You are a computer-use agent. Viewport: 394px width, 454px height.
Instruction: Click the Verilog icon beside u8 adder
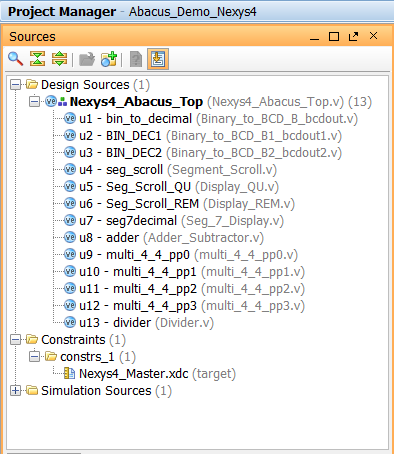point(70,237)
